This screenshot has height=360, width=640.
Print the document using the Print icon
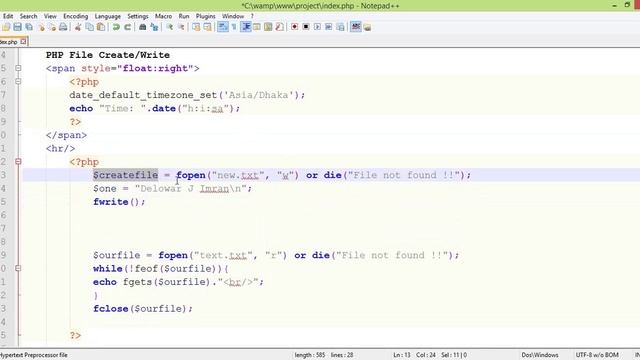(63, 27)
